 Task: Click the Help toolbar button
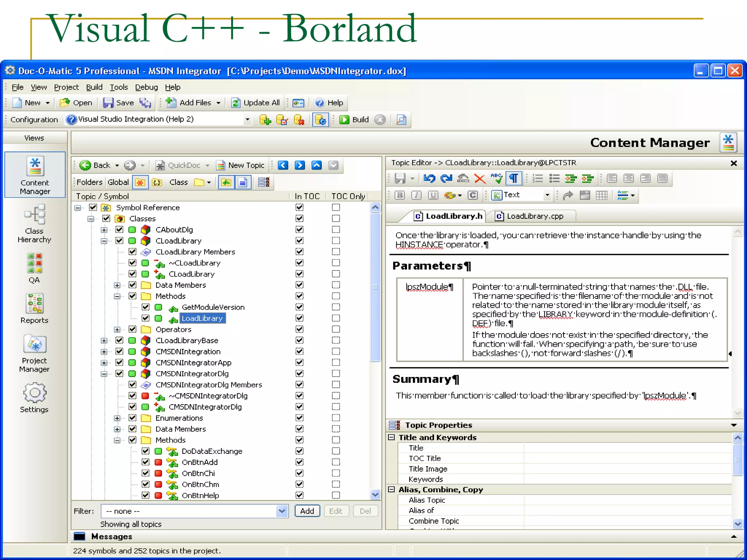tap(329, 103)
